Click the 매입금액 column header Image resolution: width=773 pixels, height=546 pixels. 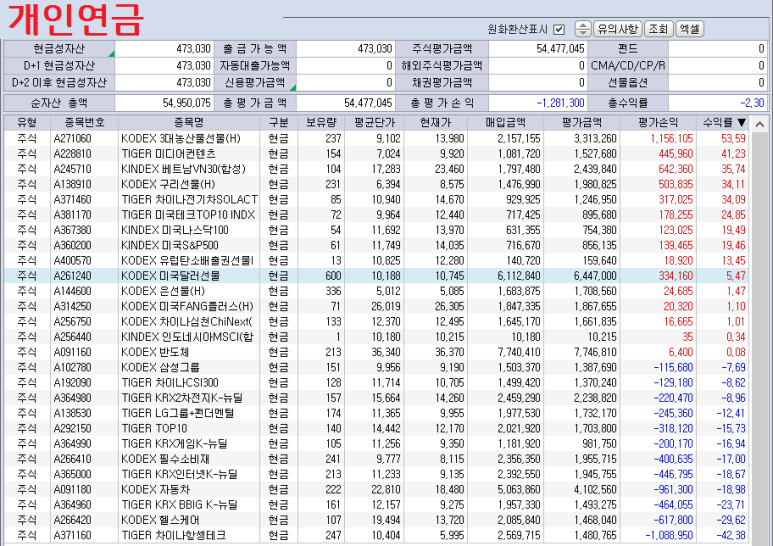pyautogui.click(x=505, y=122)
